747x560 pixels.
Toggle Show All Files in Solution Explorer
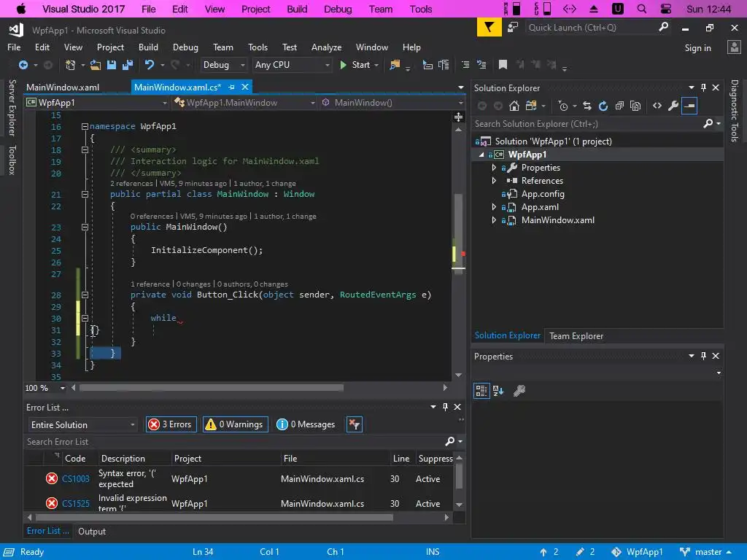pos(635,106)
